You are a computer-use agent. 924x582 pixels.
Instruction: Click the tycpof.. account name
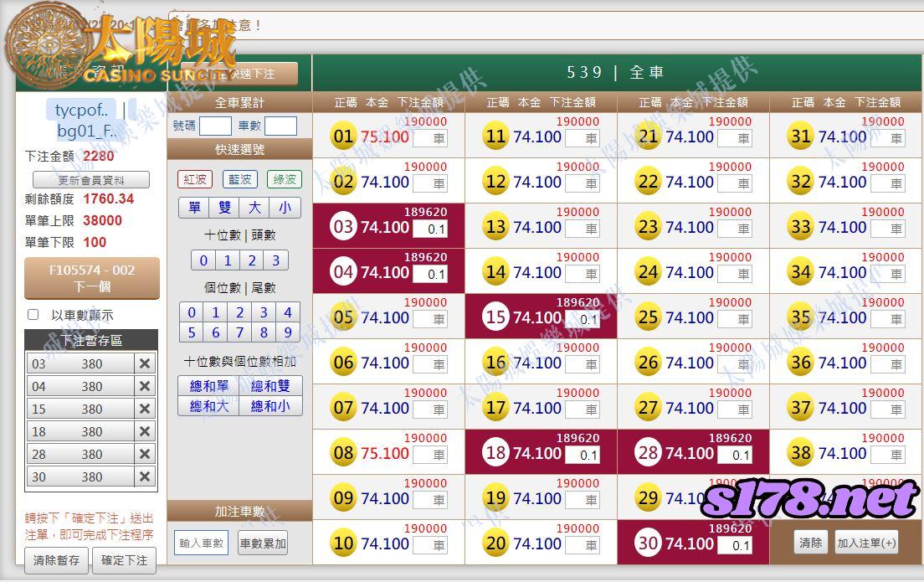point(82,110)
